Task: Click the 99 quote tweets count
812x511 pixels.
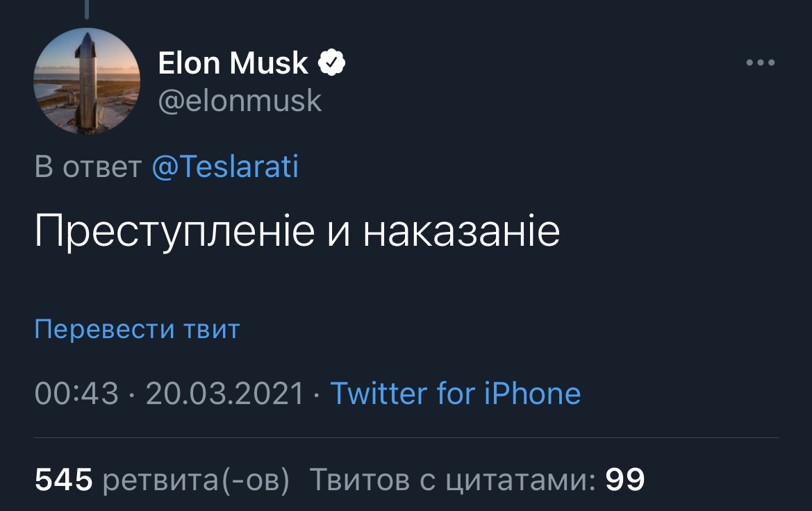Action: pyautogui.click(x=625, y=480)
